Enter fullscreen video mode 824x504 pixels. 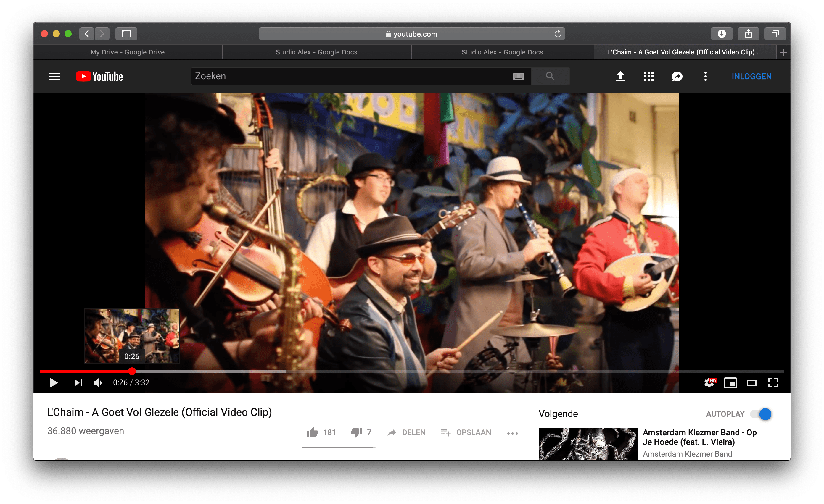tap(773, 382)
